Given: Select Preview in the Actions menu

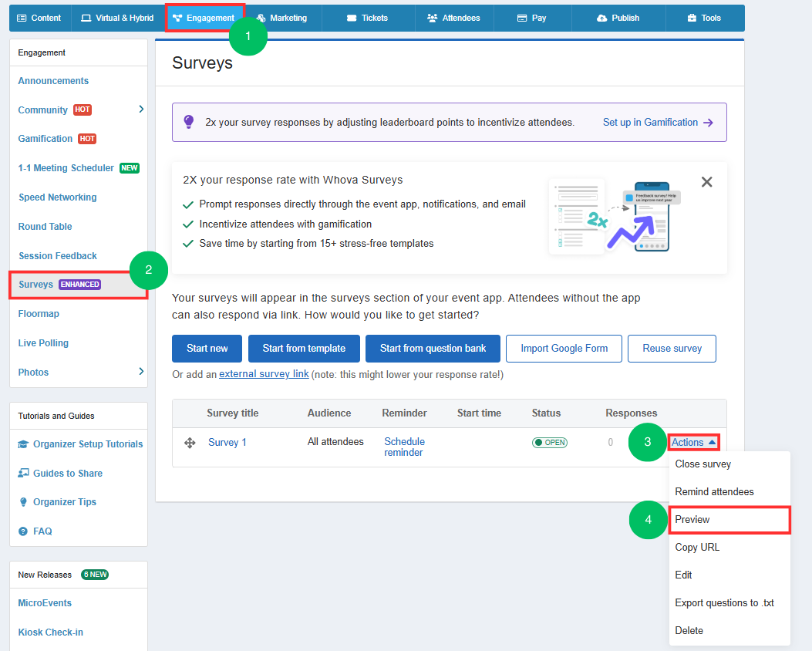Looking at the screenshot, I should [729, 520].
